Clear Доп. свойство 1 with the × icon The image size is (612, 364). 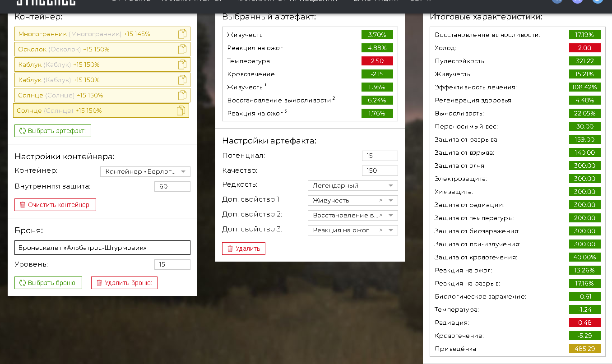(x=380, y=200)
